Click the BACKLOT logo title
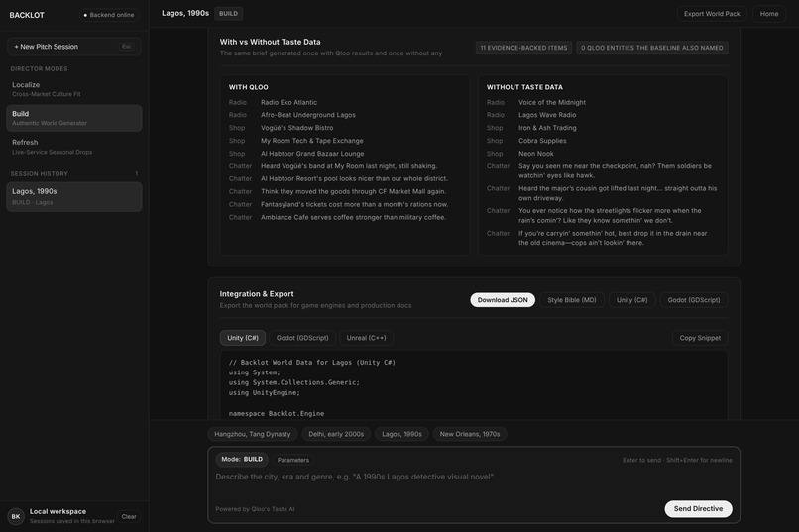Viewport: 799px width, 532px height. (27, 15)
